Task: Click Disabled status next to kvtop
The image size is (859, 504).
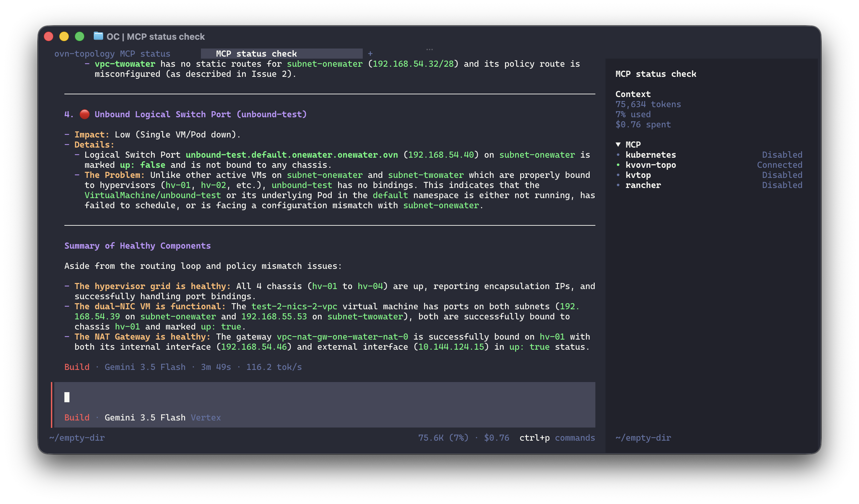Action: click(x=782, y=175)
